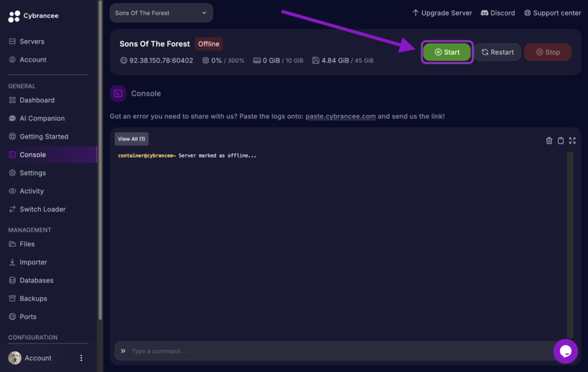The height and width of the screenshot is (372, 588).
Task: Click the Restart server button
Action: click(x=497, y=52)
